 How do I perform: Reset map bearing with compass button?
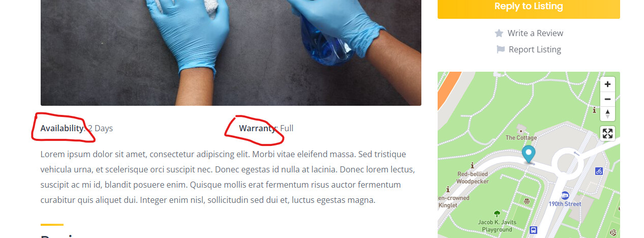[x=607, y=114]
